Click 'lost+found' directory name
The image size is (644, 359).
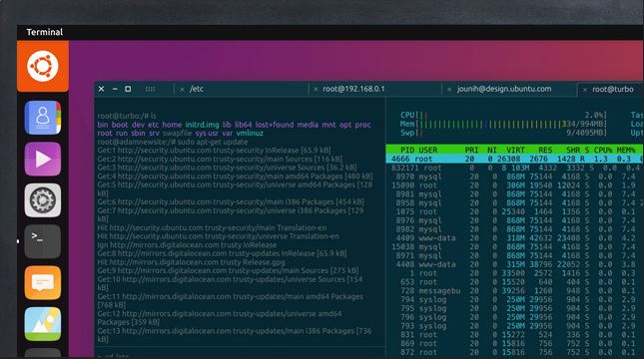point(275,125)
